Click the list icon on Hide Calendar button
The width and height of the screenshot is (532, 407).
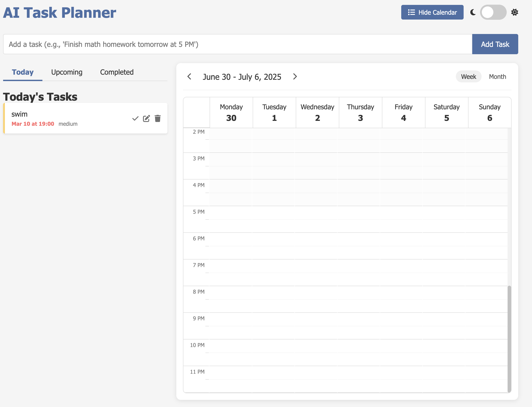click(411, 12)
